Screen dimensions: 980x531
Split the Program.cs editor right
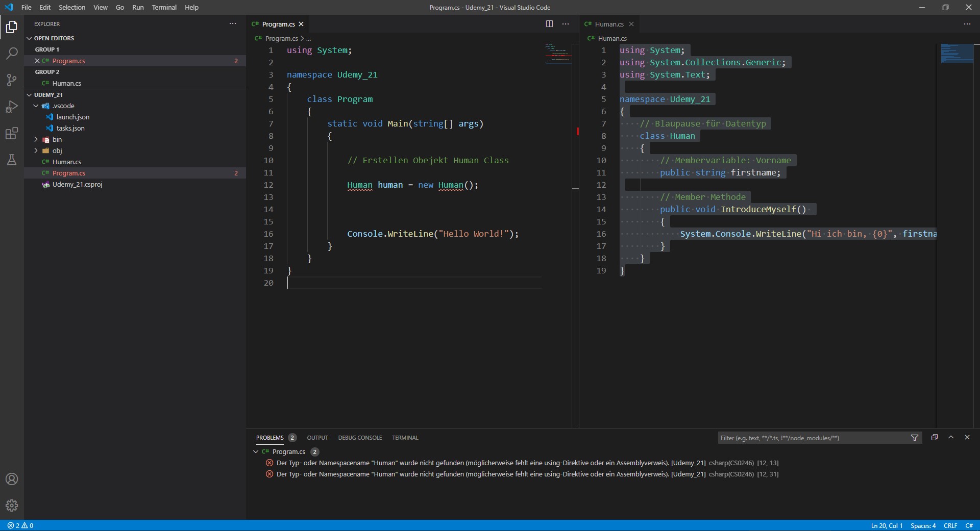(x=549, y=24)
